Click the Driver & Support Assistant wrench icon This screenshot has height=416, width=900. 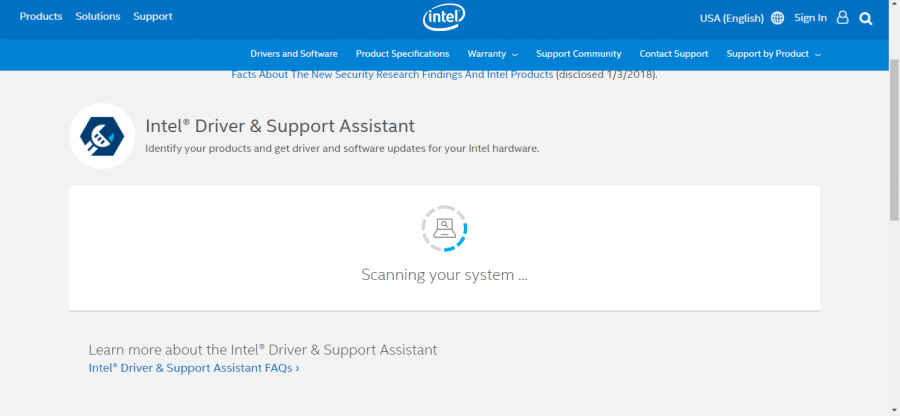click(x=102, y=136)
